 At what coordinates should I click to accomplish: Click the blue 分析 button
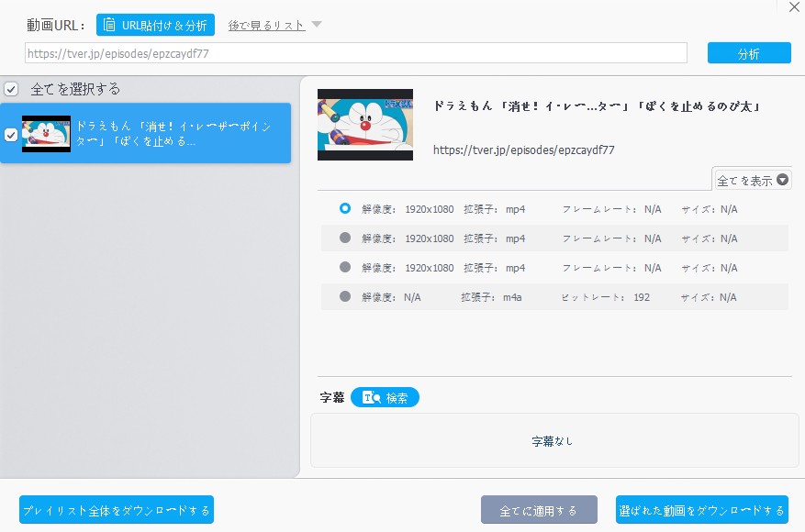tap(749, 53)
